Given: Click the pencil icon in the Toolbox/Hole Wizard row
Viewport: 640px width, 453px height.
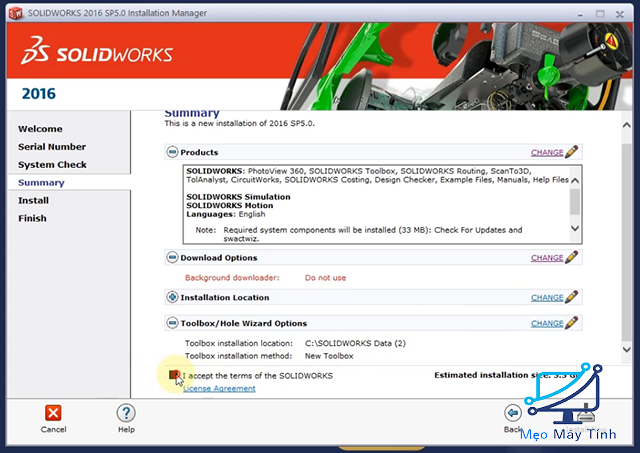Looking at the screenshot, I should [x=571, y=323].
